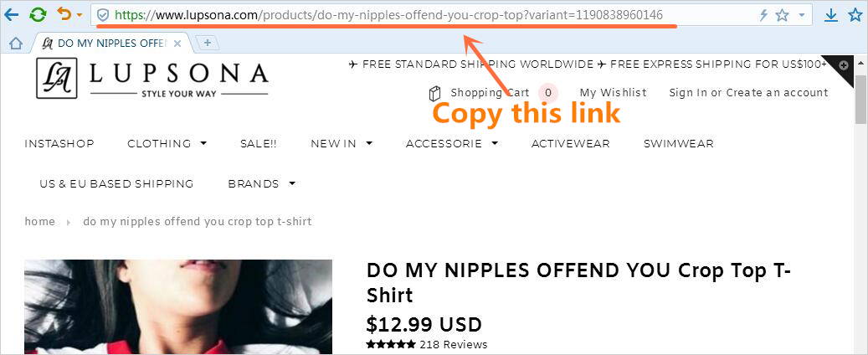Click the orange undo arrow icon
Screen dimensions: 868x355
point(64,14)
